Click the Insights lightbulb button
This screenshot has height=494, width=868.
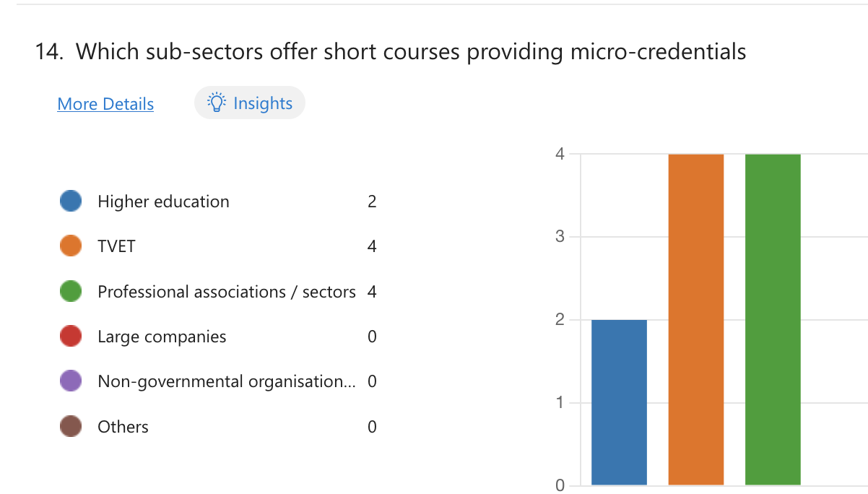click(250, 103)
